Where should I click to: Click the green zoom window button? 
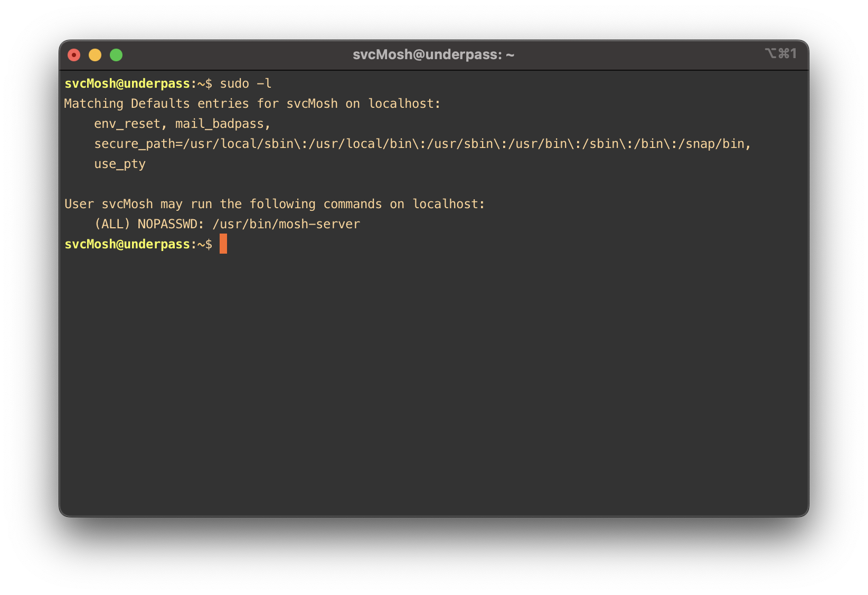tap(116, 55)
